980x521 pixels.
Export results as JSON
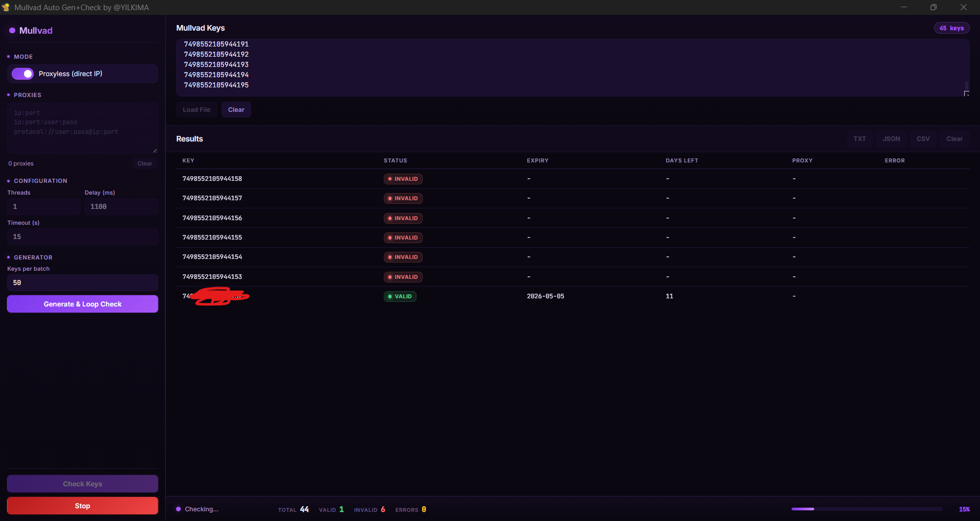click(x=891, y=139)
